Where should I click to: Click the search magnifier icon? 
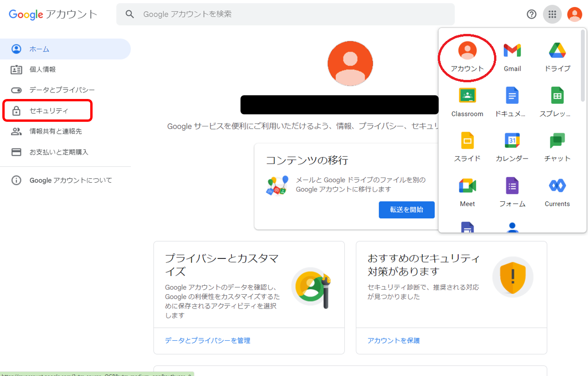(x=130, y=14)
